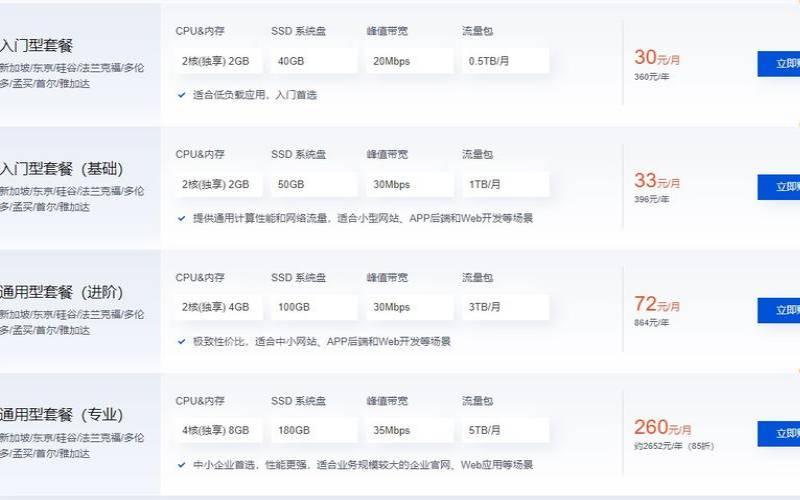The width and height of the screenshot is (800, 500).
Task: Click the 360元/年 yearly price
Action: pyautogui.click(x=651, y=77)
